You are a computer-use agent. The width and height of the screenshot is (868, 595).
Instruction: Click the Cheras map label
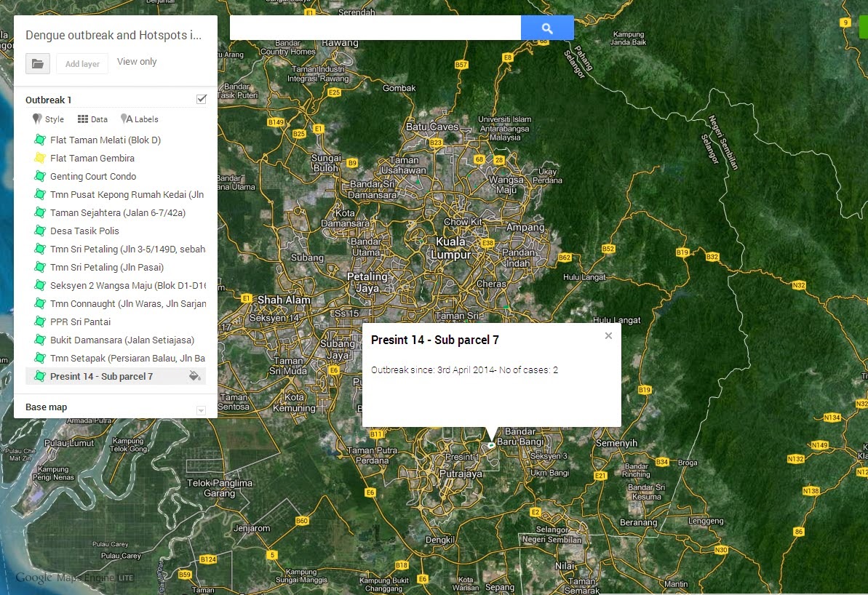tap(492, 284)
